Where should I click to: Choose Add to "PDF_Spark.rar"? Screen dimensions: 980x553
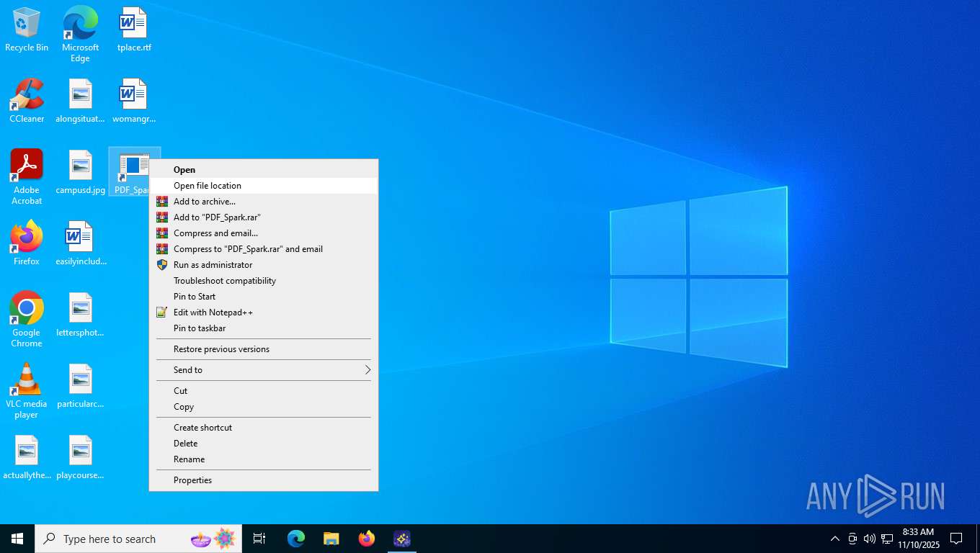[264, 217]
